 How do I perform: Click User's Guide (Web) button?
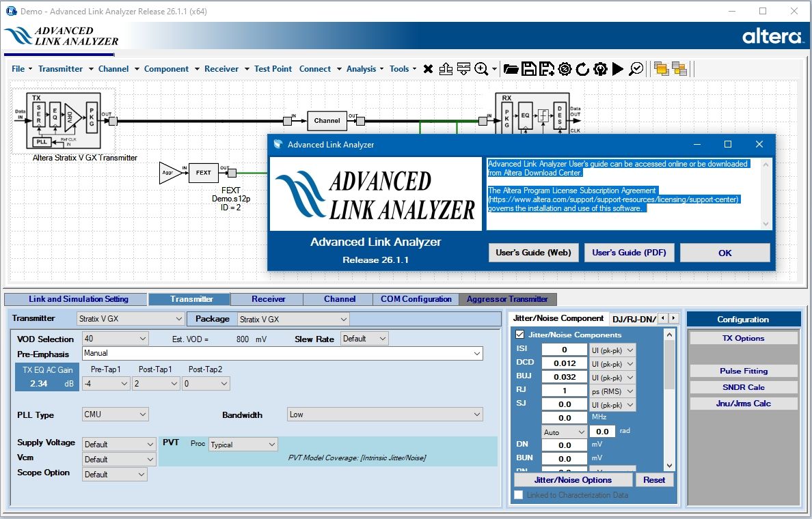tap(533, 253)
